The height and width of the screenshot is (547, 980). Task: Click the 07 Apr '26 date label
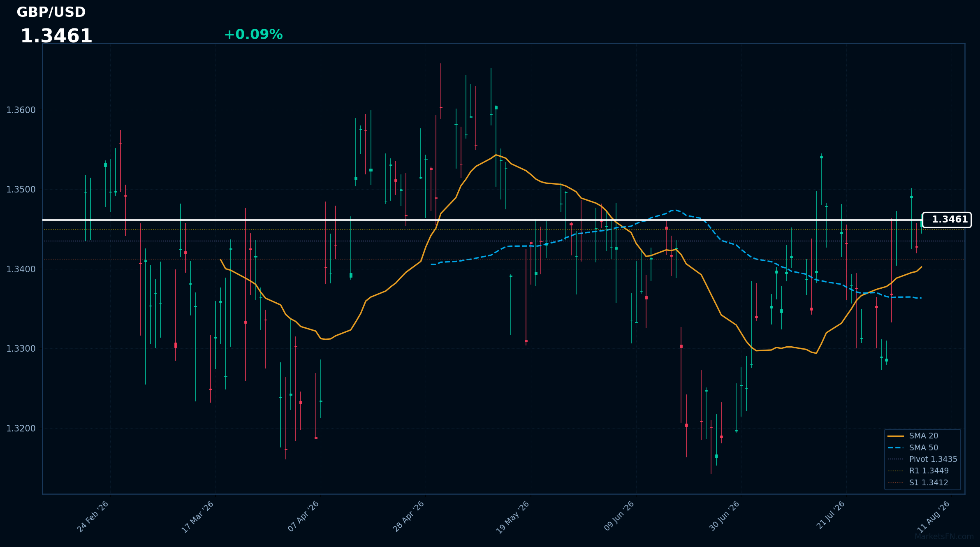pyautogui.click(x=303, y=516)
